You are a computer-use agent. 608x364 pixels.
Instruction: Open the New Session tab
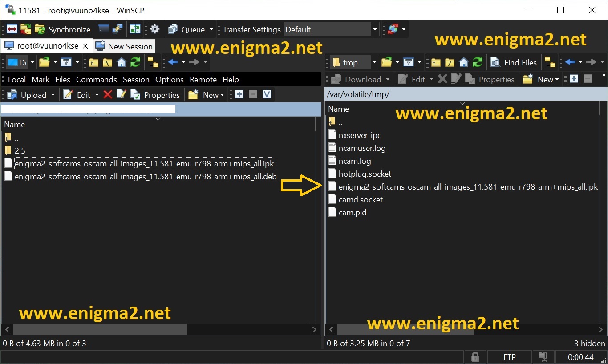(124, 46)
